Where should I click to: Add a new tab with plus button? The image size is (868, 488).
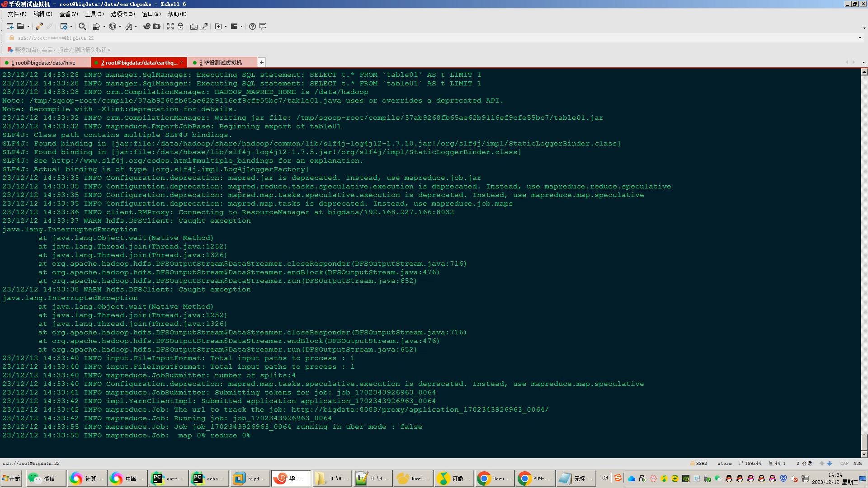coord(261,62)
